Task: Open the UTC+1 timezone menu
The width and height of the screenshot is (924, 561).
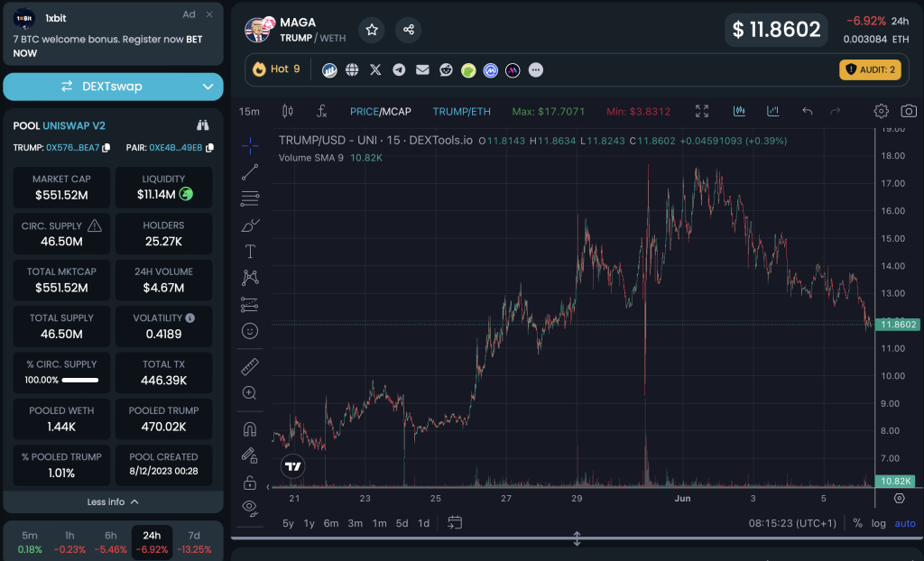Action: click(x=792, y=523)
